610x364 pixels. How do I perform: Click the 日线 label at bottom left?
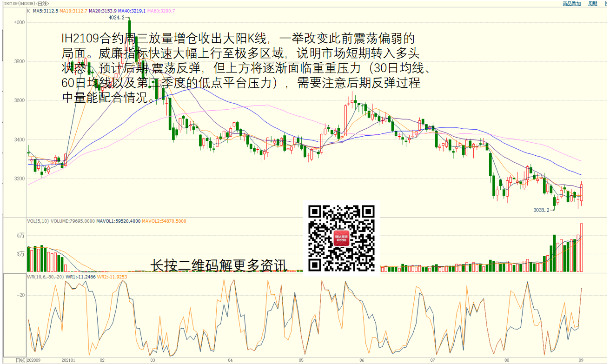point(20,360)
